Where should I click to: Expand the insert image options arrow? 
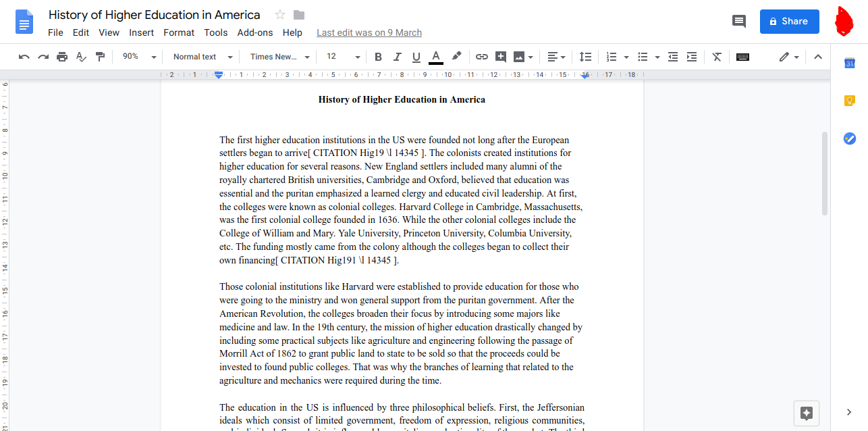pyautogui.click(x=531, y=57)
